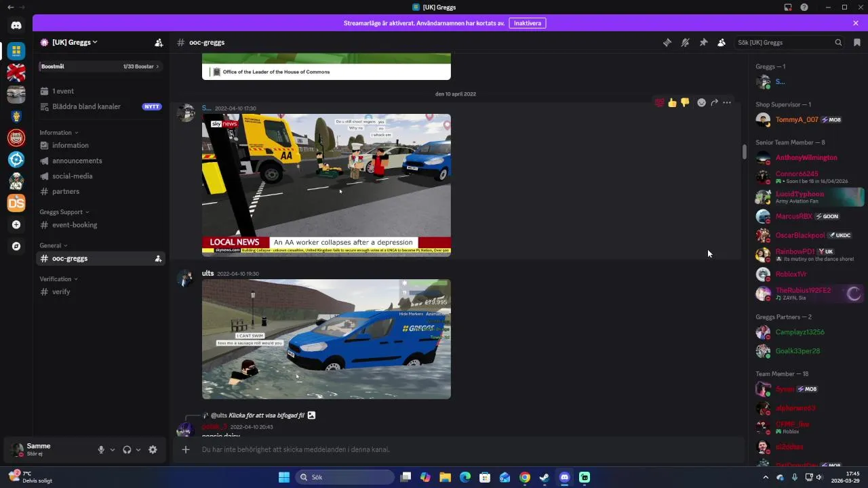
Task: Open pinned messages pin icon
Action: click(703, 42)
